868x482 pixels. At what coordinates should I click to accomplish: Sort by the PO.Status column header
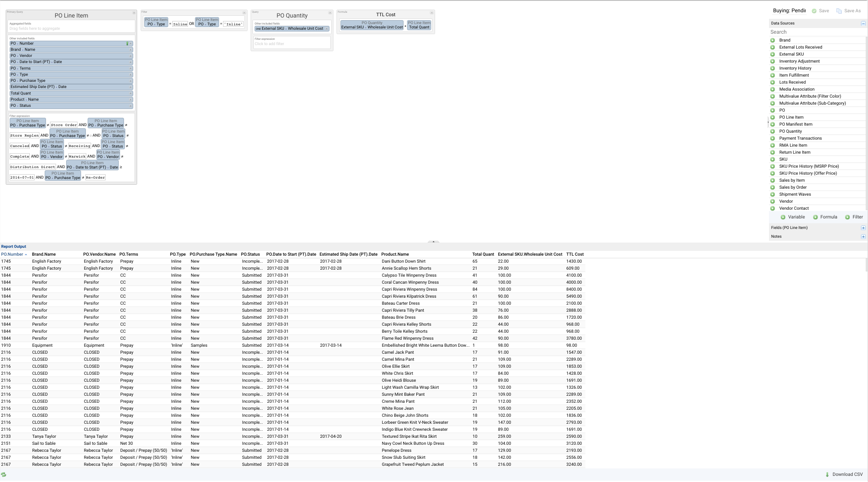[x=250, y=254]
